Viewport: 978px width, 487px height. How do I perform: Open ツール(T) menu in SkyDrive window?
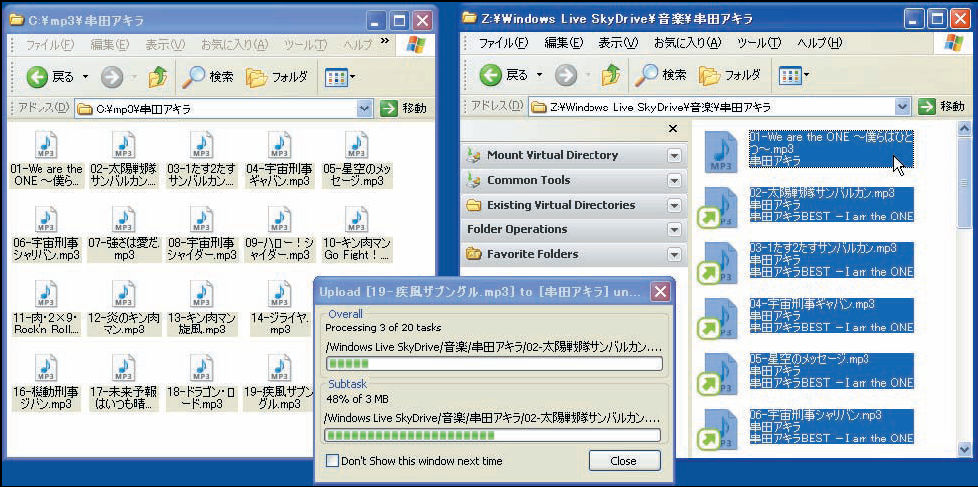click(x=759, y=43)
